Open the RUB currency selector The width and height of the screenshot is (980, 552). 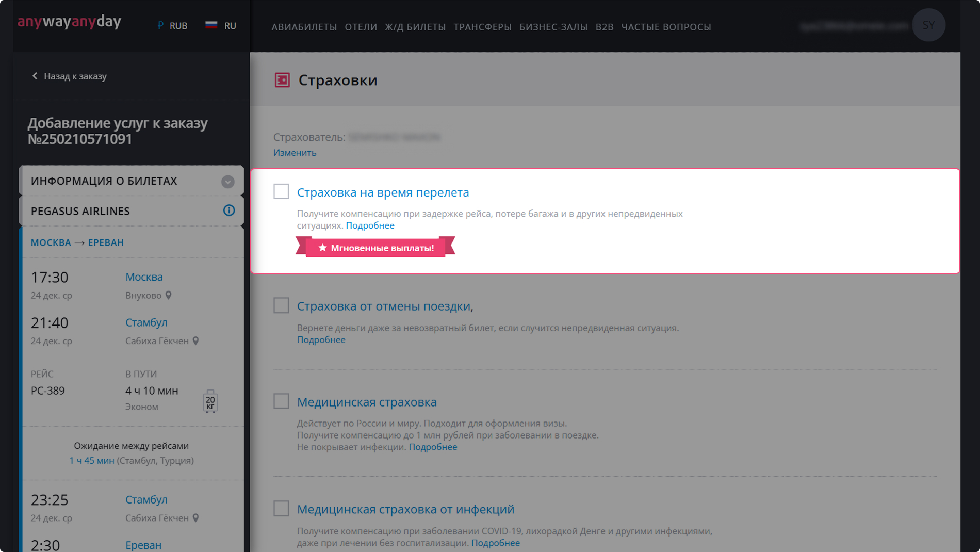(x=173, y=26)
